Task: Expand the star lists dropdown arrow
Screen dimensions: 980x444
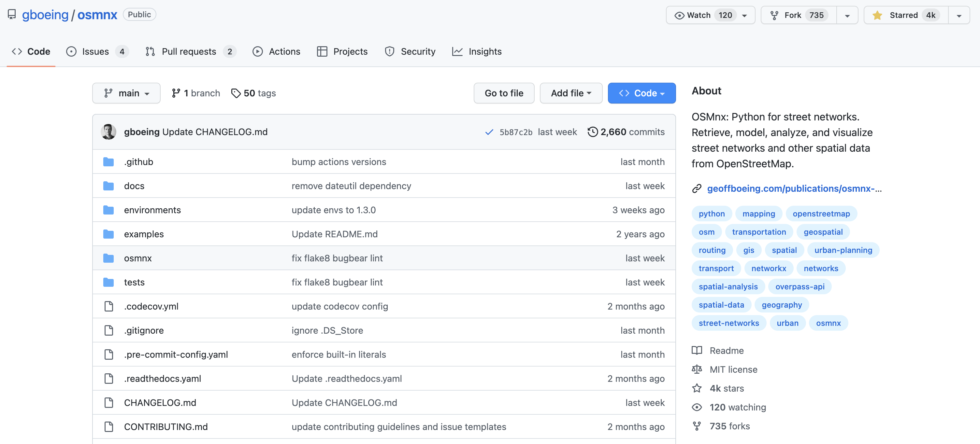Action: [959, 15]
